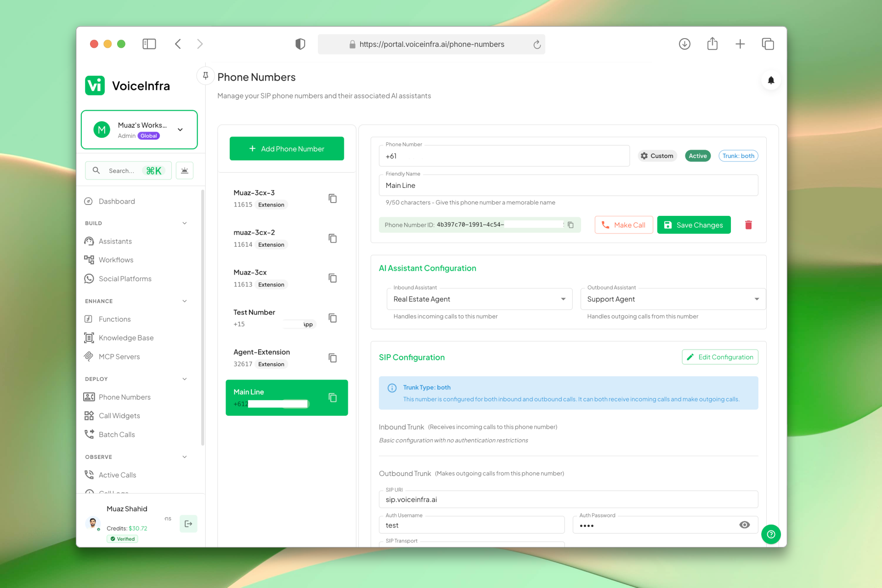
Task: Click the Phone Number field
Action: [504, 156]
